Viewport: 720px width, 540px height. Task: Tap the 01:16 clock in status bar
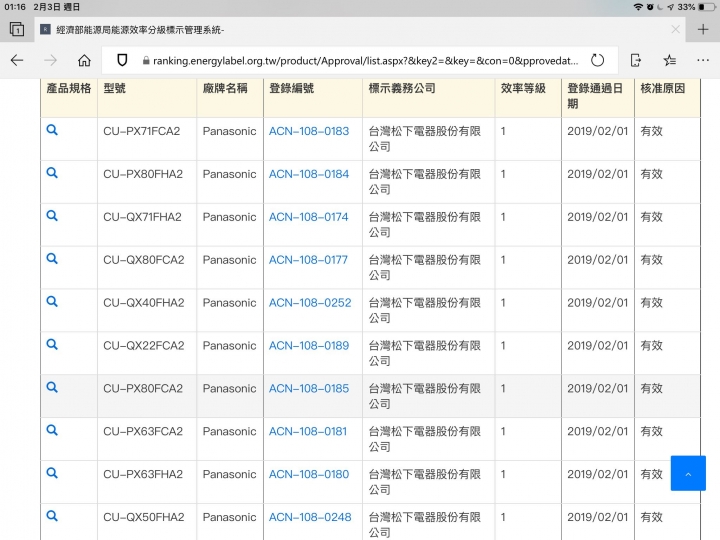[15, 7]
